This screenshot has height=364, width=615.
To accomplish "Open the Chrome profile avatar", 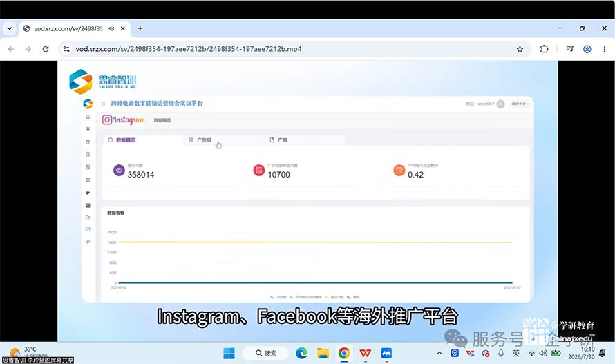I will 587,49.
